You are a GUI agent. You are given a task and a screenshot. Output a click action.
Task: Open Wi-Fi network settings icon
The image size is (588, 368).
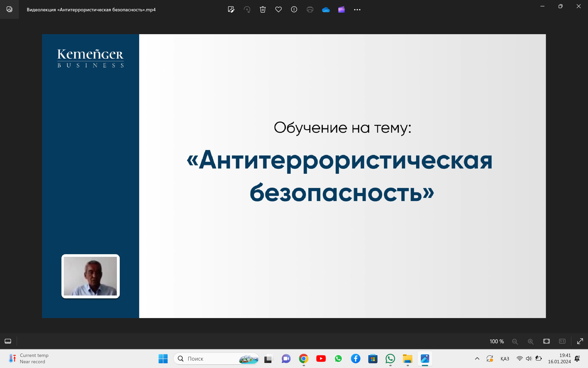coord(519,359)
